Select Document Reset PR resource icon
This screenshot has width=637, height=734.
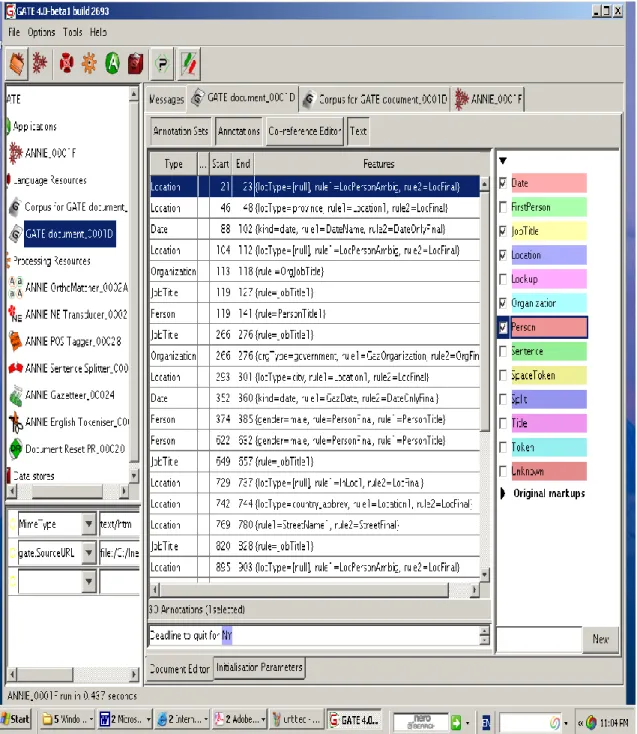click(15, 448)
